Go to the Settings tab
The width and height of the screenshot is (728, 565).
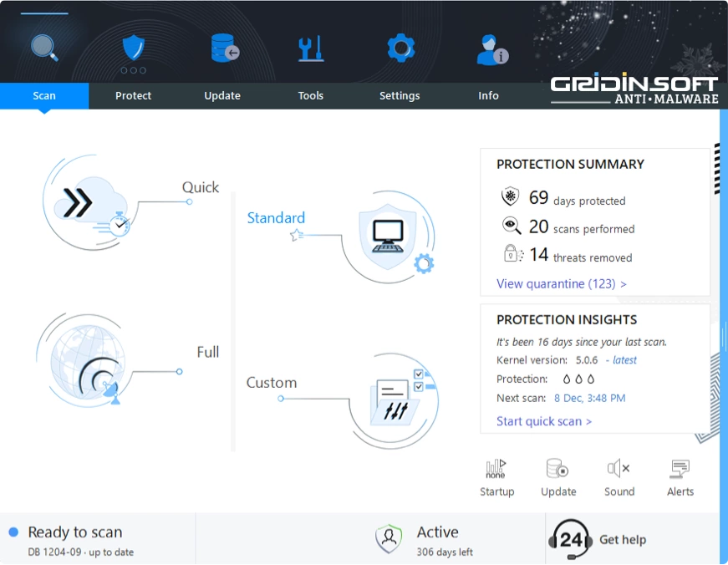400,95
